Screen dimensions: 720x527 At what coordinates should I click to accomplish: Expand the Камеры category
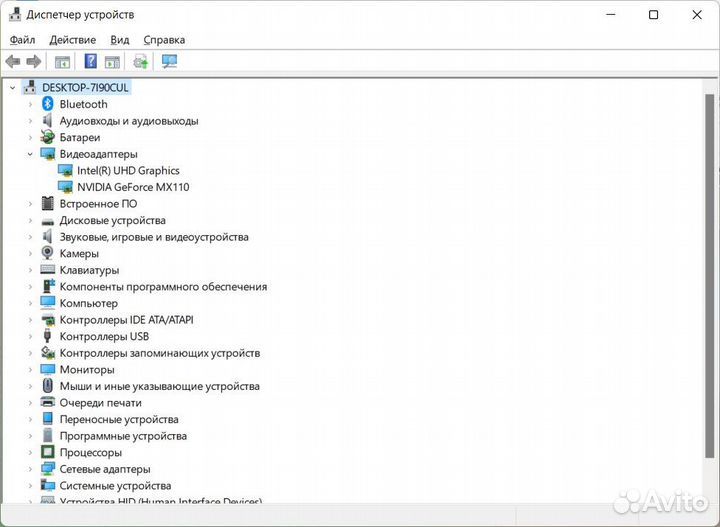[x=30, y=253]
